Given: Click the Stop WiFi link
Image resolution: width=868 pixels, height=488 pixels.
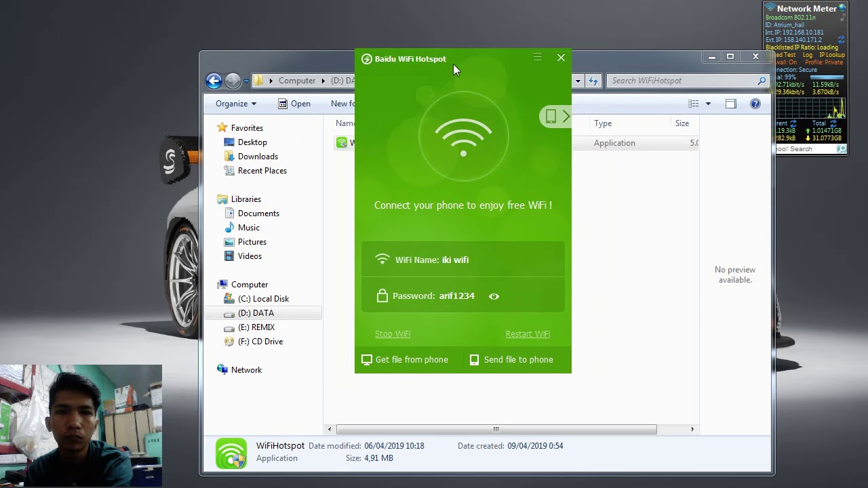Looking at the screenshot, I should pos(393,333).
